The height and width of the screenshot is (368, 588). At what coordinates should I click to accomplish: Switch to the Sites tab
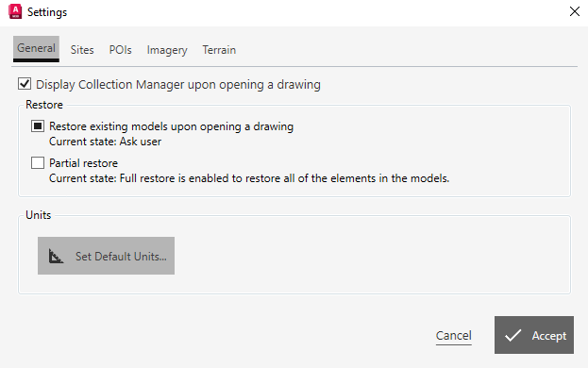(x=82, y=50)
